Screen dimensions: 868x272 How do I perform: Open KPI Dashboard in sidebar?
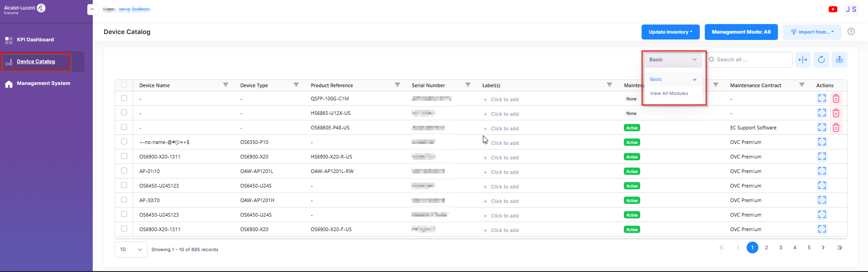click(x=35, y=40)
